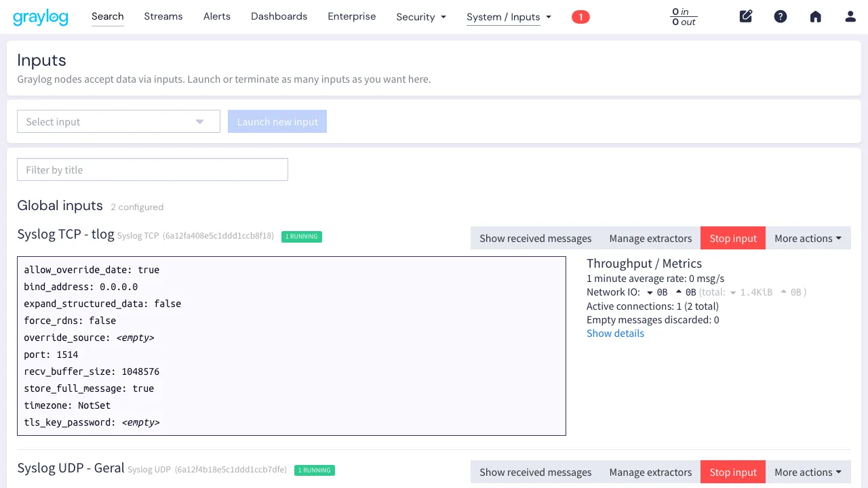Open the Select input dropdown

coord(119,121)
